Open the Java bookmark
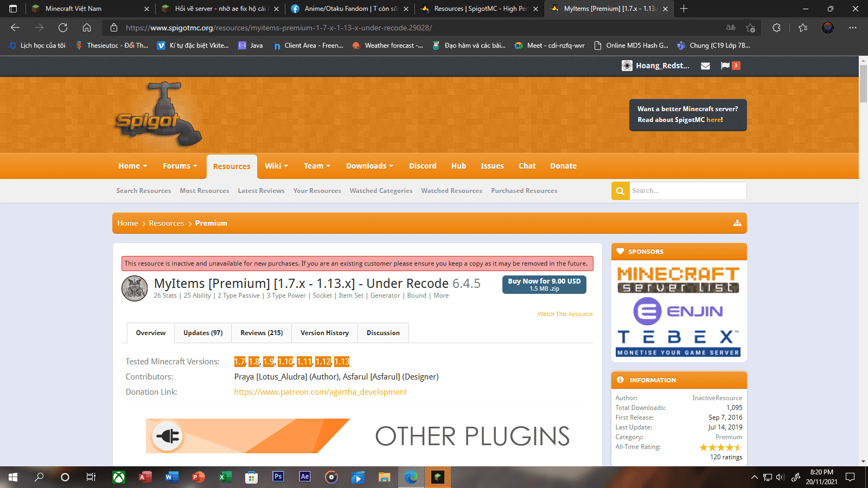868x488 pixels. (x=251, y=46)
